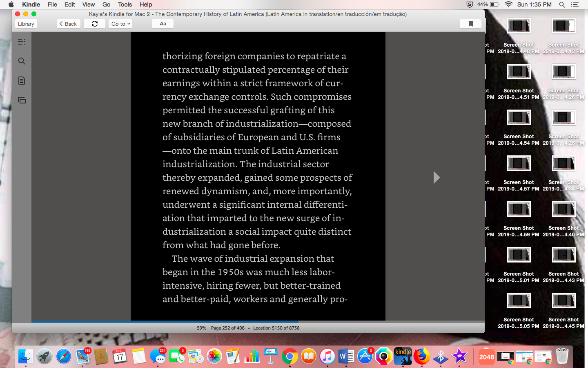The width and height of the screenshot is (588, 368).
Task: Open iBooks from the Dock
Action: [309, 356]
